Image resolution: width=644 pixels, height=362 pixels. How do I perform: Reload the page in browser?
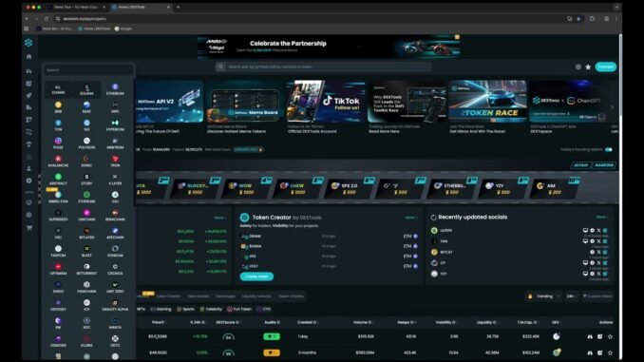[x=47, y=18]
